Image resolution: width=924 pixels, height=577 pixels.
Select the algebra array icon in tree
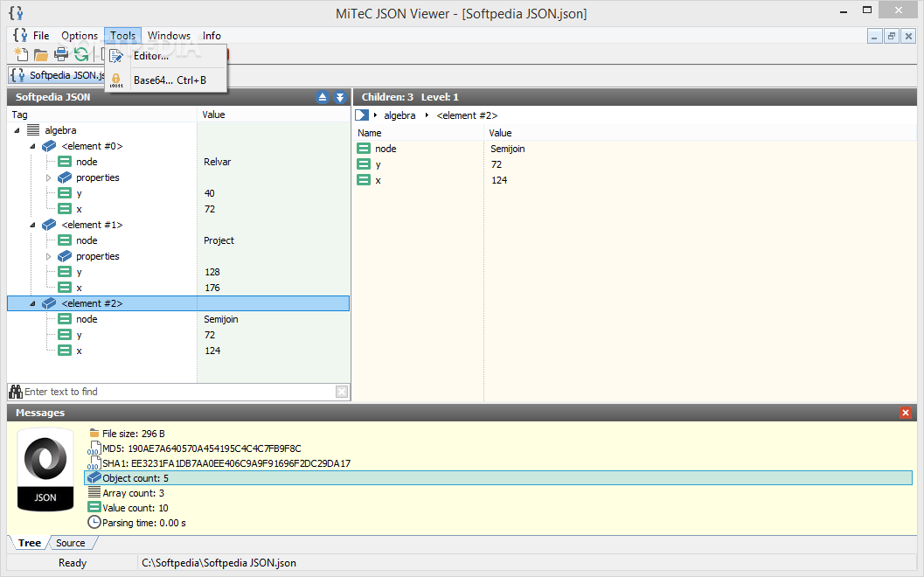[x=33, y=130]
